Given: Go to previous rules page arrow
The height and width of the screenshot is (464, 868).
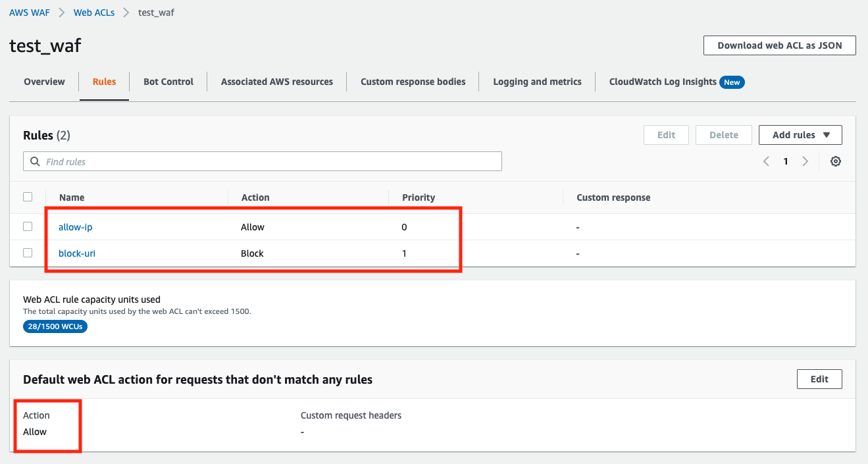Looking at the screenshot, I should click(766, 161).
